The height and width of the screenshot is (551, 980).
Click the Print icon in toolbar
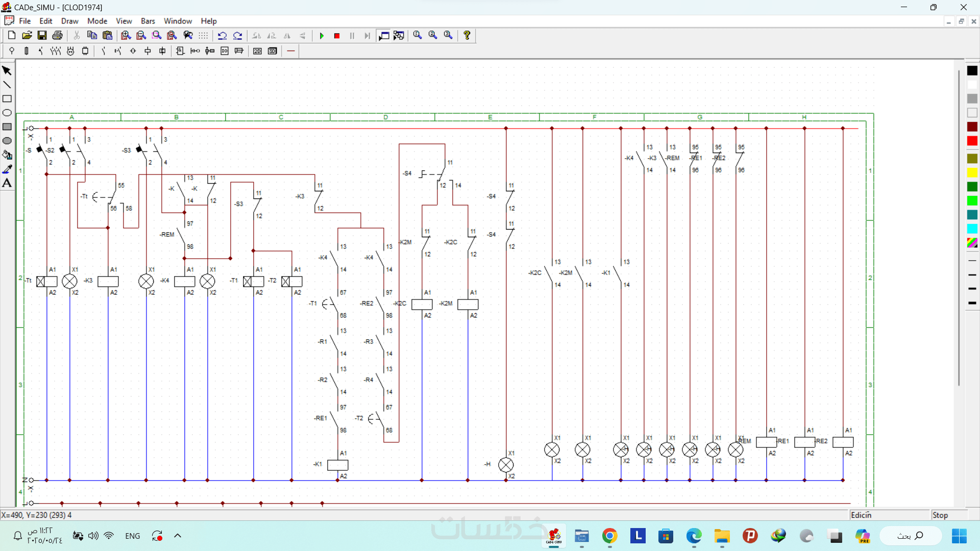[x=58, y=35]
